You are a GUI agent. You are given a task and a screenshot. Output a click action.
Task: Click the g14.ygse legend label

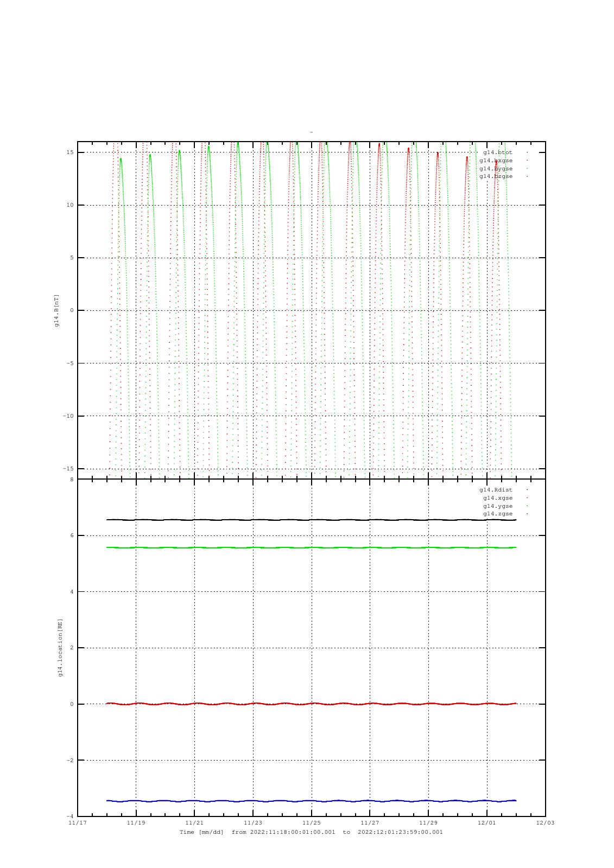click(x=497, y=506)
